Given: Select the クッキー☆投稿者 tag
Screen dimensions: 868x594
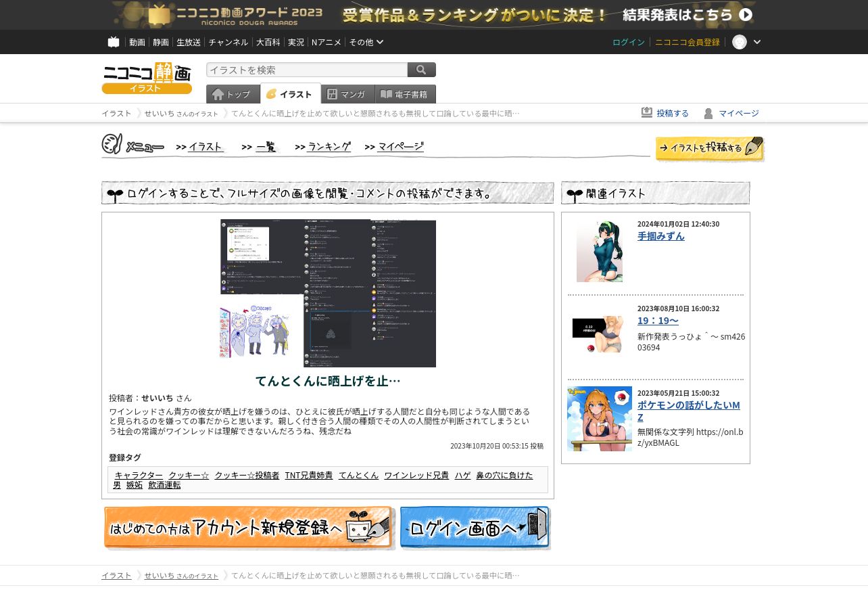Looking at the screenshot, I should [247, 475].
